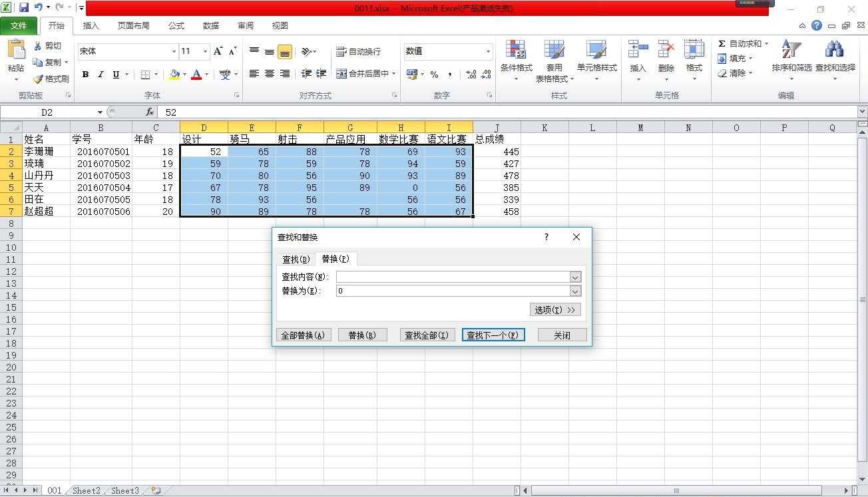Click Merge and Center (合并后居中)
Screen dimensions: 868x497
pyautogui.click(x=362, y=74)
